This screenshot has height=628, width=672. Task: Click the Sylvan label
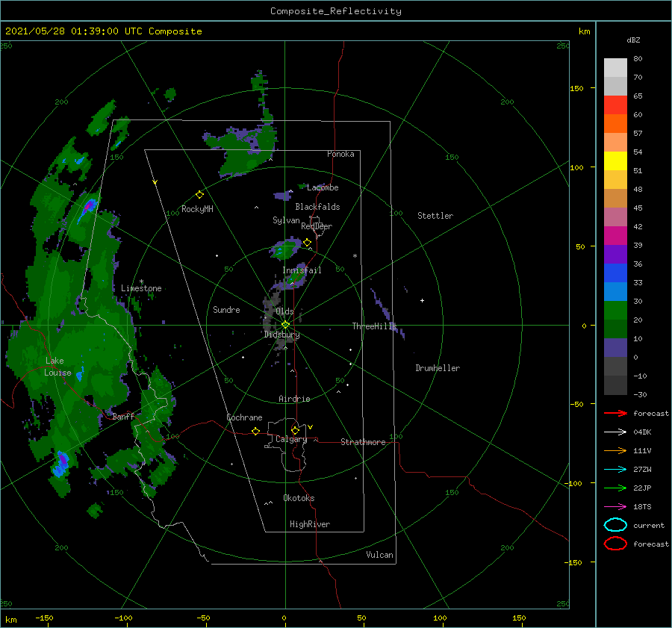point(286,220)
